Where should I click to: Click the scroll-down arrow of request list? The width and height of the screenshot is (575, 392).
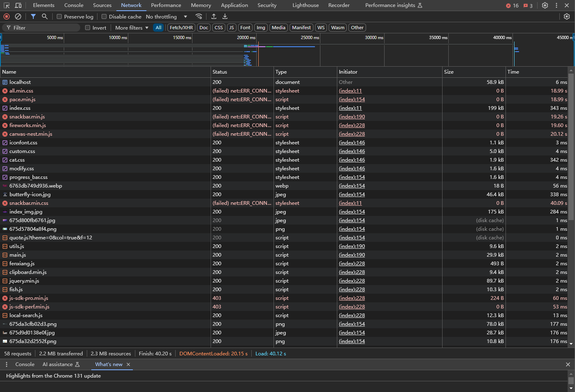(571, 343)
